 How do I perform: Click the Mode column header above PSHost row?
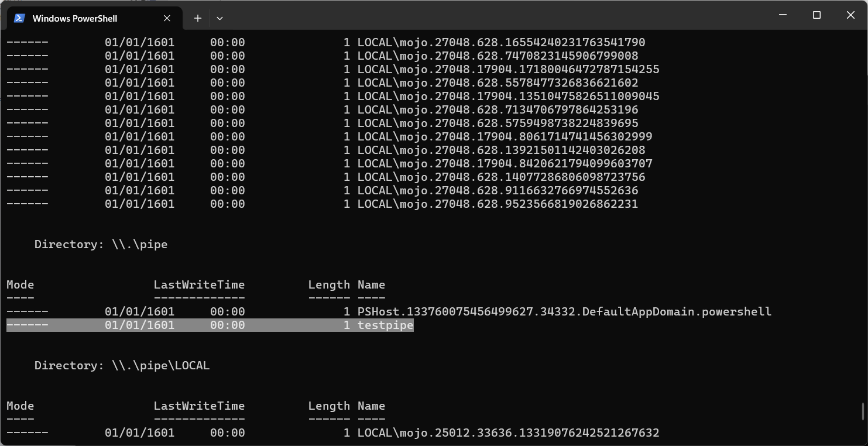click(x=20, y=284)
